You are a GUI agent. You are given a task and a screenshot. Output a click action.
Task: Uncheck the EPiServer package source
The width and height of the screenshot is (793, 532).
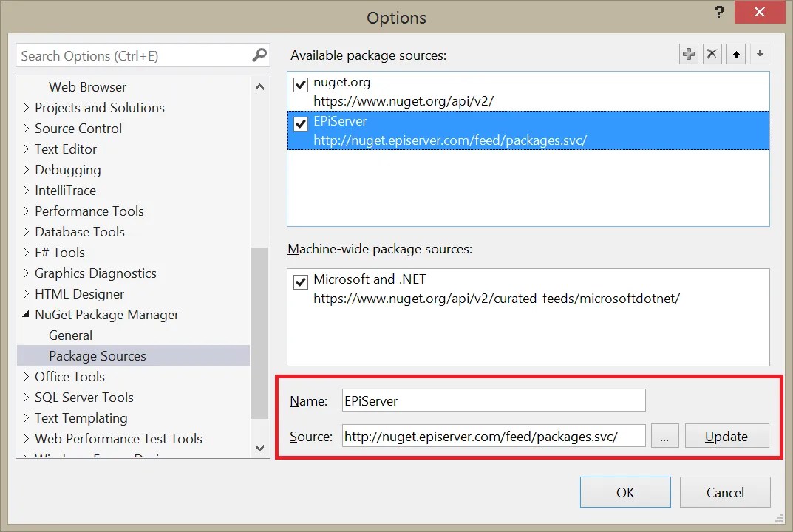tap(300, 123)
